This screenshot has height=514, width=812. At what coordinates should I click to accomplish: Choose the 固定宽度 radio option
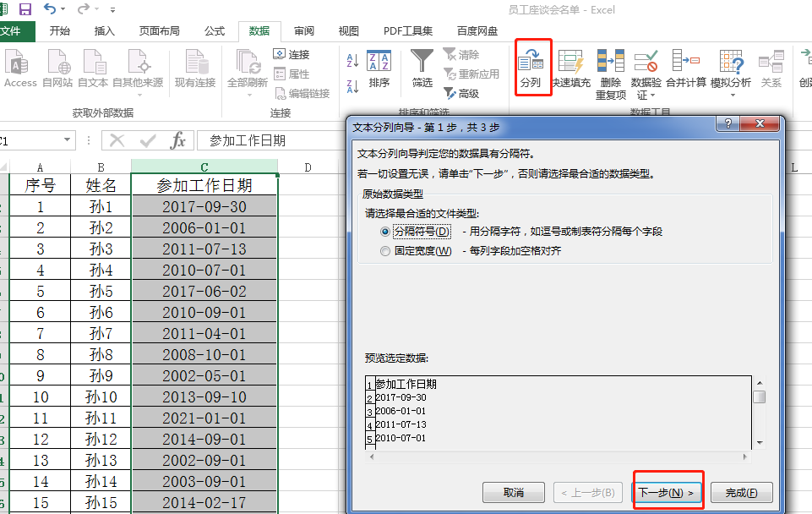pos(385,251)
